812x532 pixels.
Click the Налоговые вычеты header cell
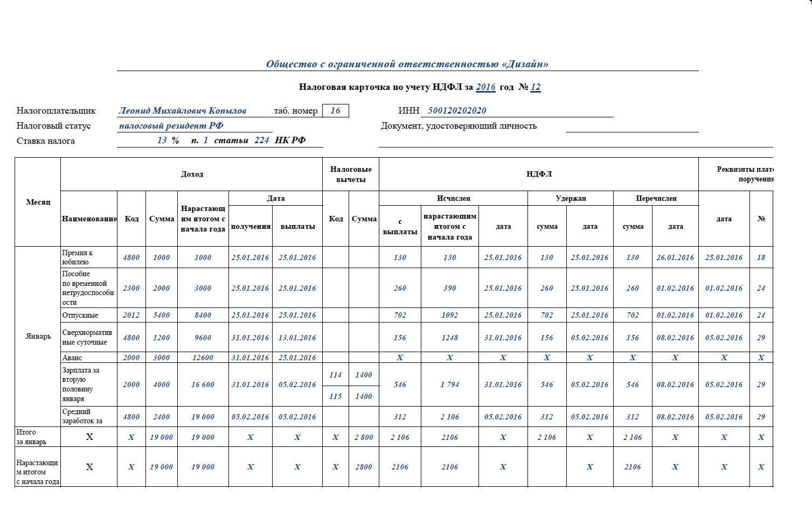[x=351, y=174]
